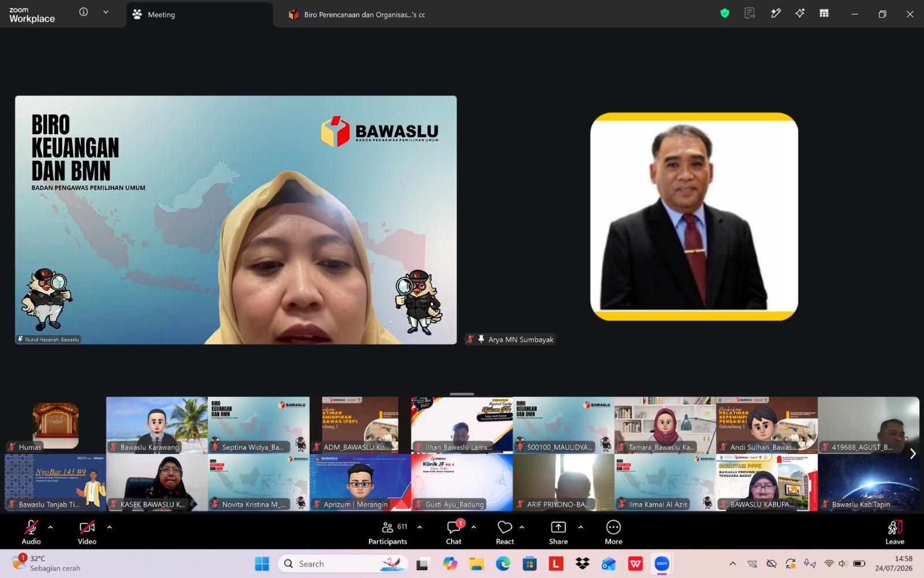Open Chat with unread message badge

tap(454, 532)
